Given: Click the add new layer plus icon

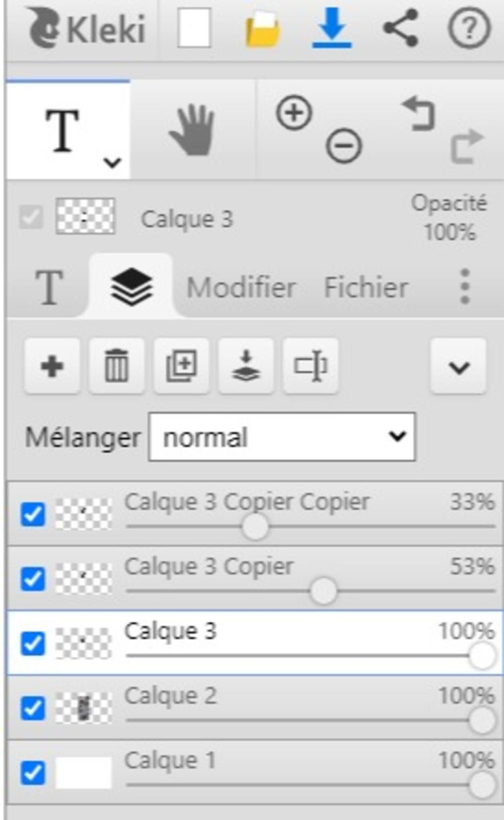Looking at the screenshot, I should [x=52, y=366].
